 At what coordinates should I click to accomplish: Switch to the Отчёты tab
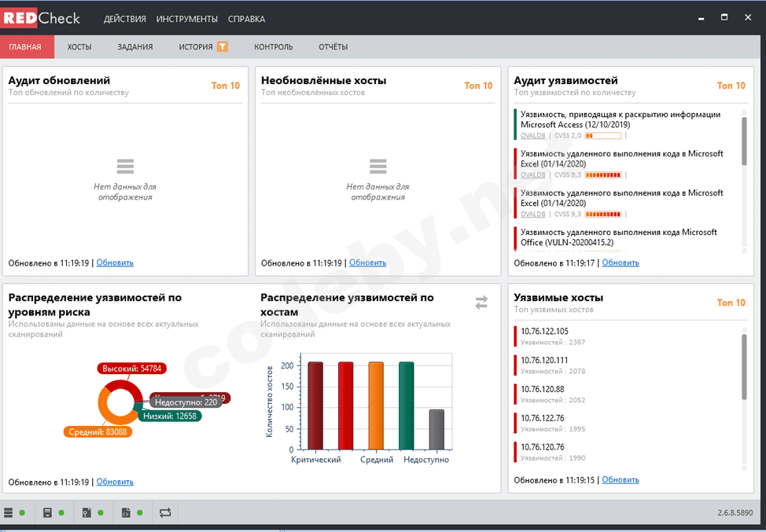click(x=333, y=47)
